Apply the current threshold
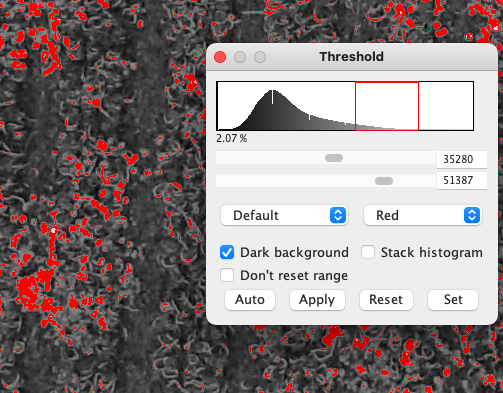503x393 pixels. (x=317, y=300)
